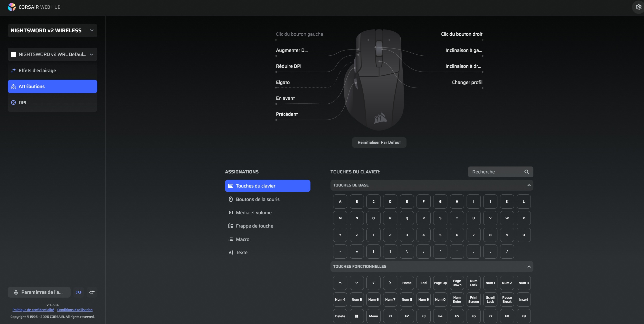Pick the Menu key

pos(373,316)
